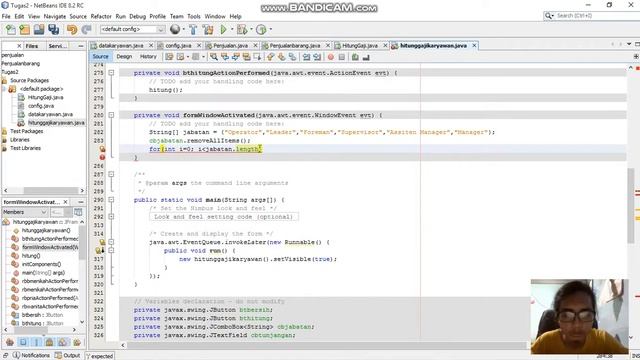The image size is (640, 360).
Task: Click the Build Project hammer icon
Action: (x=193, y=29)
